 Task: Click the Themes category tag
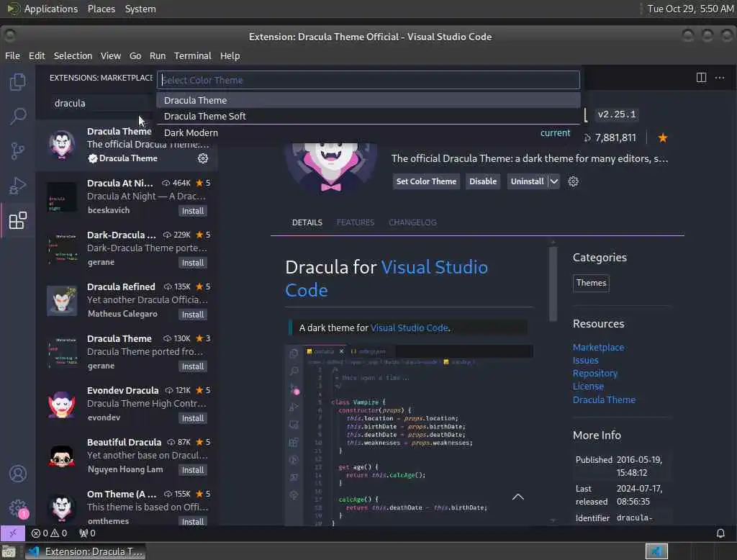click(x=591, y=283)
